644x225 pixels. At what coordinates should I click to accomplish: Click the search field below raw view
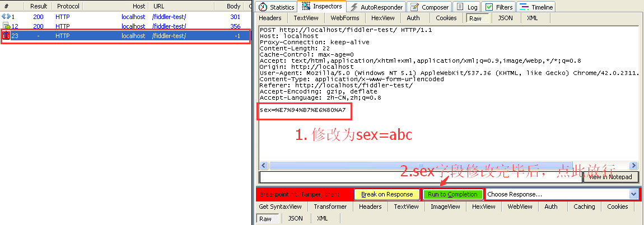coord(421,177)
